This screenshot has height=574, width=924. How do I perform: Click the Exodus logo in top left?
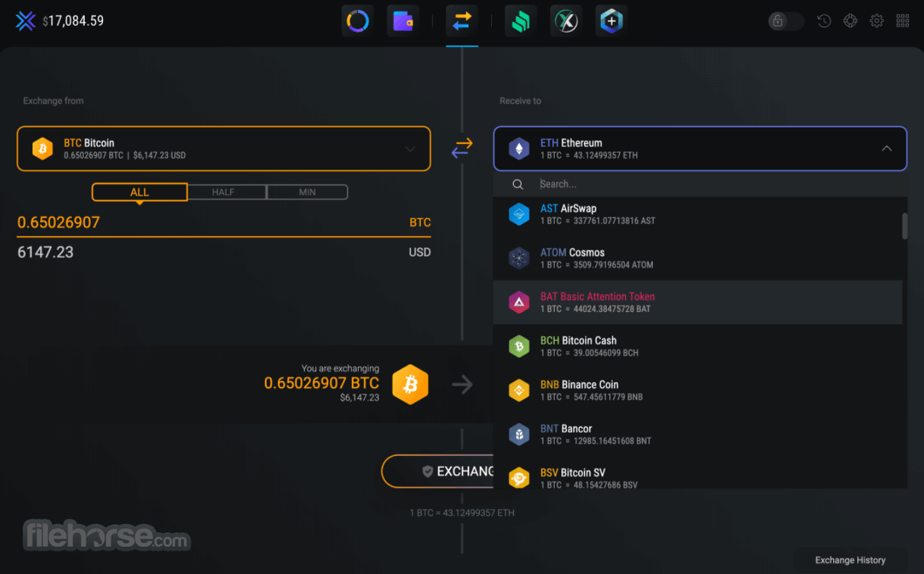tap(26, 21)
